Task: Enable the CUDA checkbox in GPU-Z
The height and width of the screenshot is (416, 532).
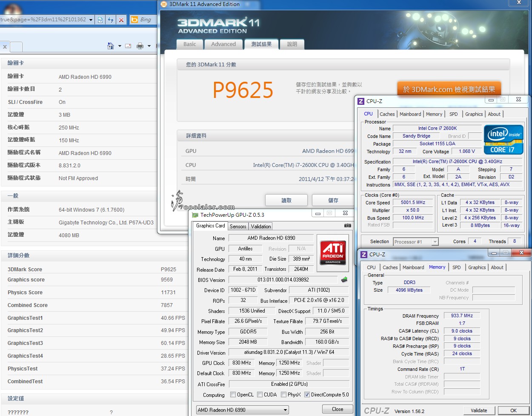Action: pyautogui.click(x=260, y=395)
